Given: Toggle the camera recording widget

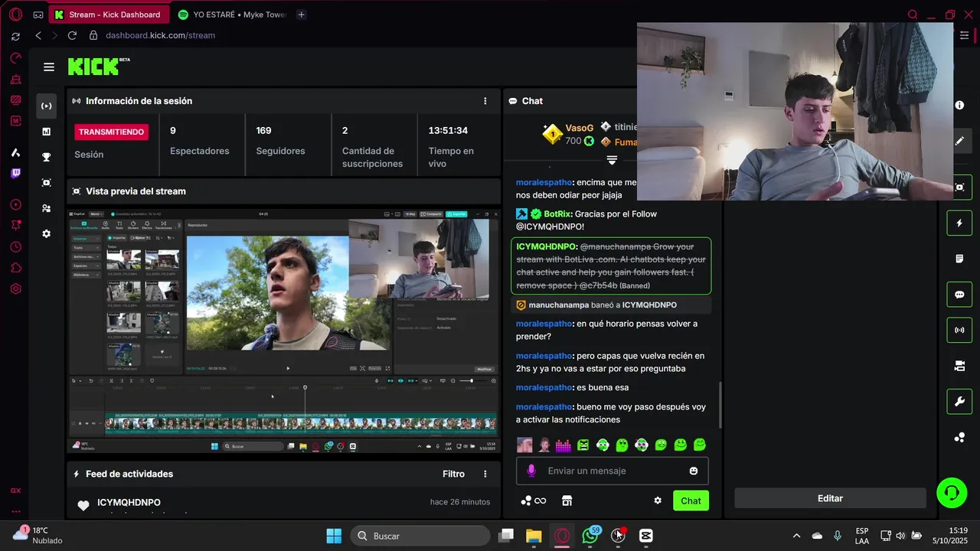Looking at the screenshot, I should [x=959, y=366].
